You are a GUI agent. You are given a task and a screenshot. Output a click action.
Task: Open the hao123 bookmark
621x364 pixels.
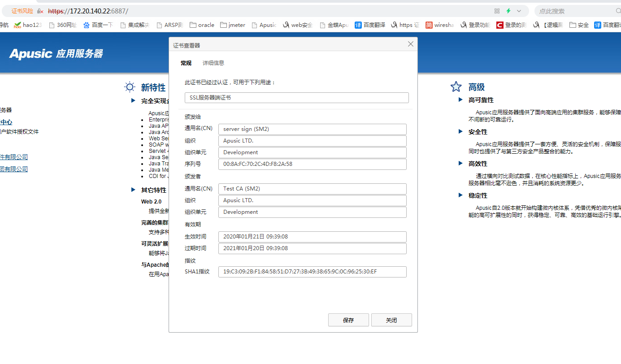(28, 25)
